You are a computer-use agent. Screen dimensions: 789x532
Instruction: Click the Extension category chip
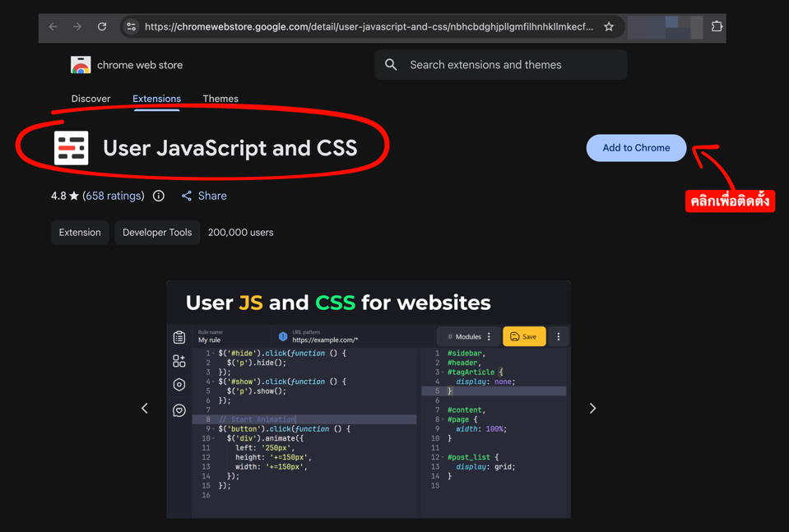click(80, 233)
